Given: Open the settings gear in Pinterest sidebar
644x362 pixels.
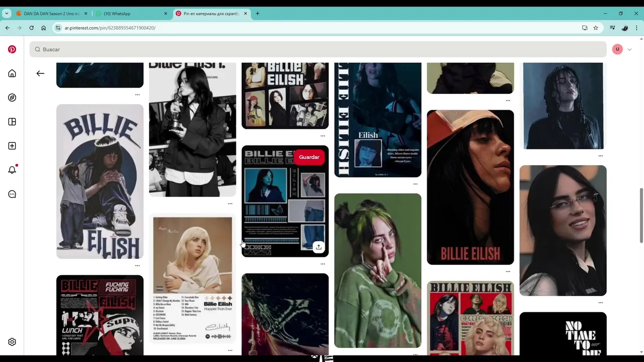Looking at the screenshot, I should coord(12,342).
